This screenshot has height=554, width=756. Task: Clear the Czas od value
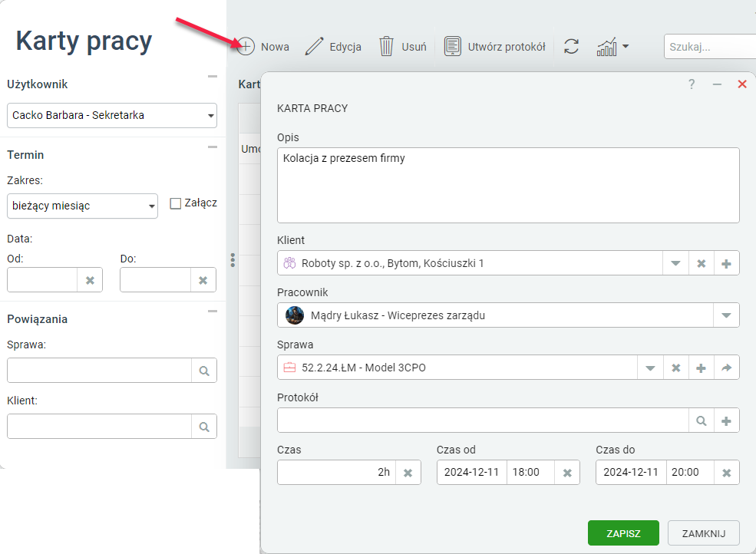567,473
